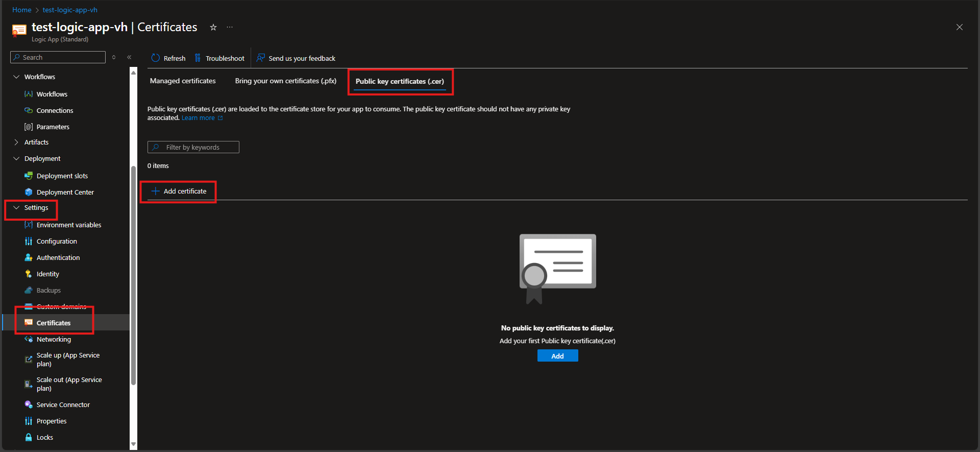Select the Identity key icon item
The image size is (980, 452).
(29, 274)
